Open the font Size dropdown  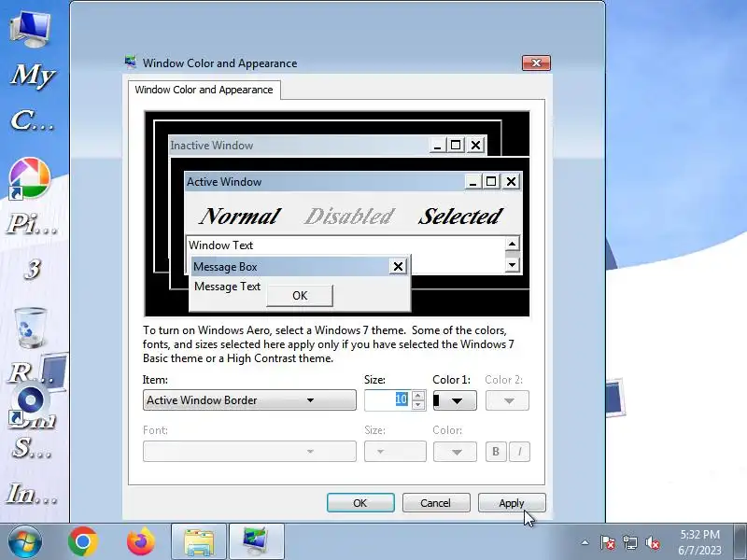[x=395, y=451]
